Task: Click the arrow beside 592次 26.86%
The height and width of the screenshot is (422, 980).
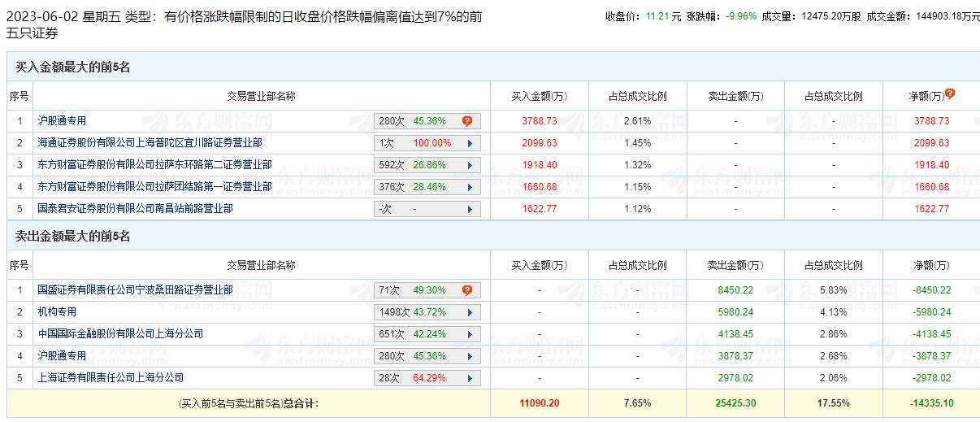Action: click(x=470, y=165)
